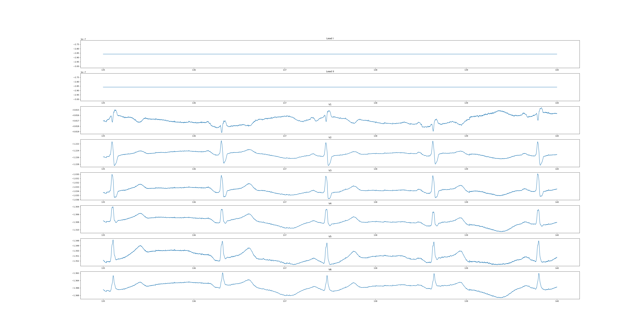Click the −1.348 y-axis label on V5
The image size is (644, 336).
[76, 241]
